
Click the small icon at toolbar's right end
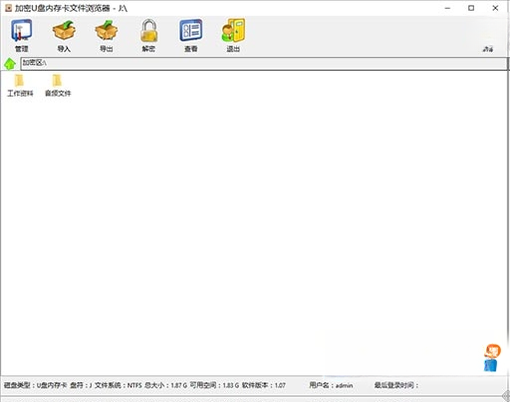(488, 49)
